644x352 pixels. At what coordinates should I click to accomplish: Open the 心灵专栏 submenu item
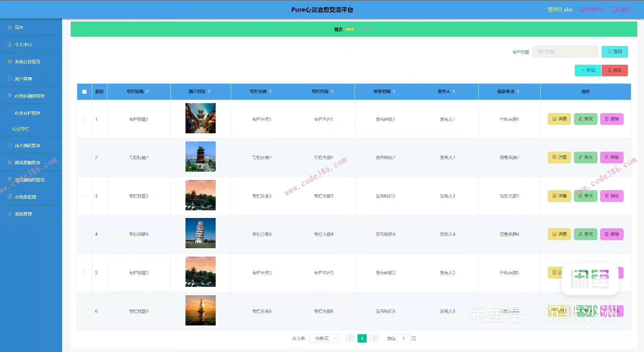point(21,129)
